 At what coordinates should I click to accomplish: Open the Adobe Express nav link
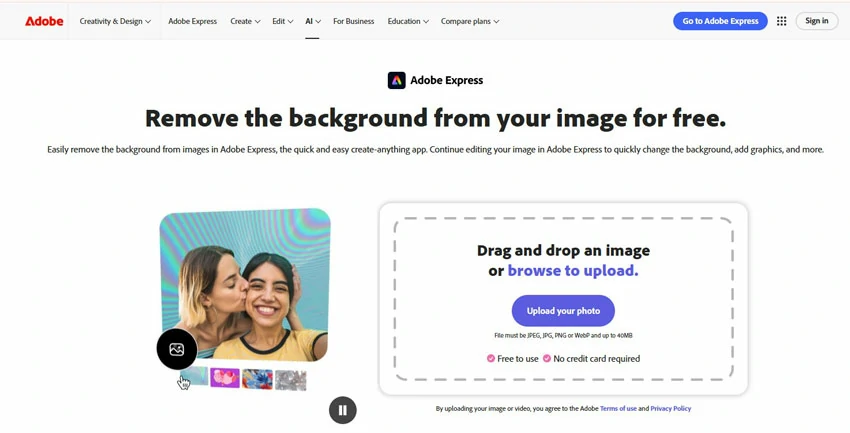[192, 21]
